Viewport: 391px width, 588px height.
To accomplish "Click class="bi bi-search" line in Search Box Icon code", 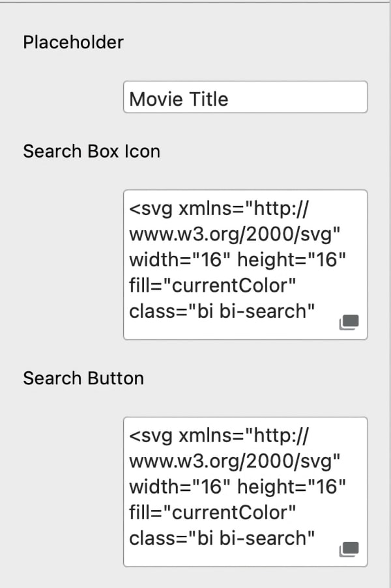I will (222, 311).
